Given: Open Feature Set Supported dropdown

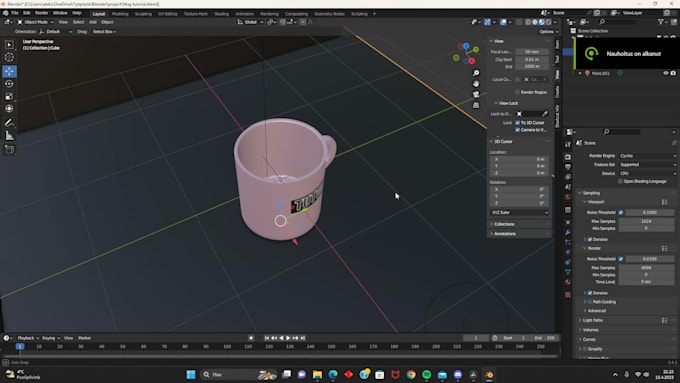Looking at the screenshot, I should pos(647,164).
